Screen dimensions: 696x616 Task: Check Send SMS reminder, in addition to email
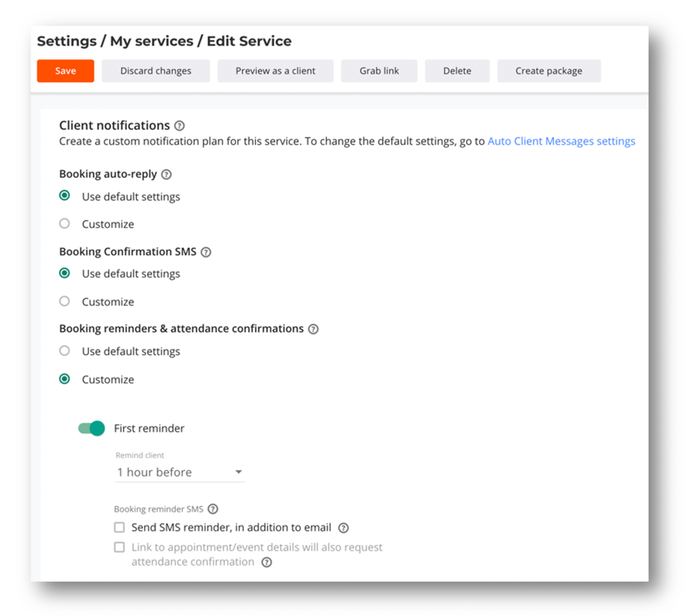[120, 528]
